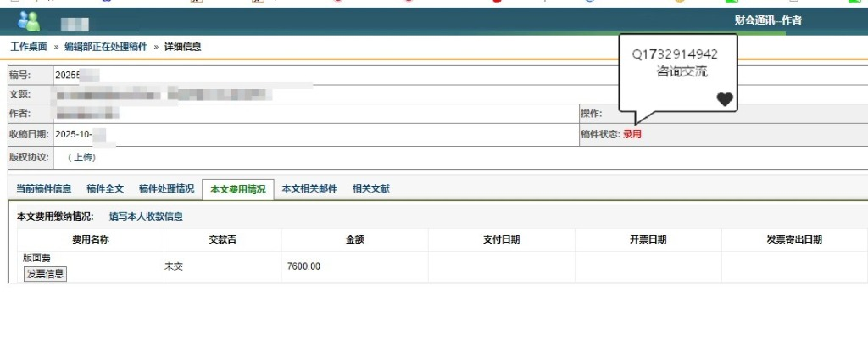Open 填写本人收款信息 link
Viewport: 868px width, 364px height.
(x=146, y=216)
